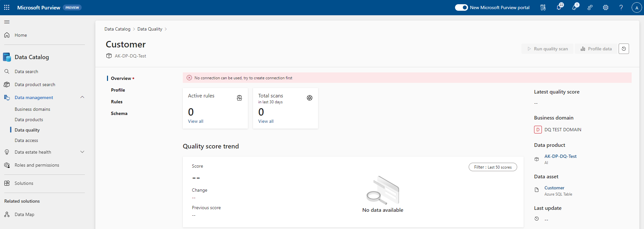Open Data quality in the sidebar
The image size is (644, 229).
pyautogui.click(x=27, y=130)
